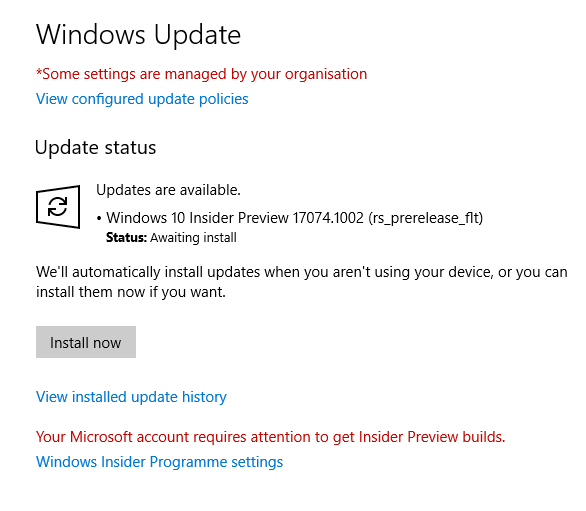This screenshot has height=511, width=586.
Task: Open View installed update history link
Action: coord(131,397)
